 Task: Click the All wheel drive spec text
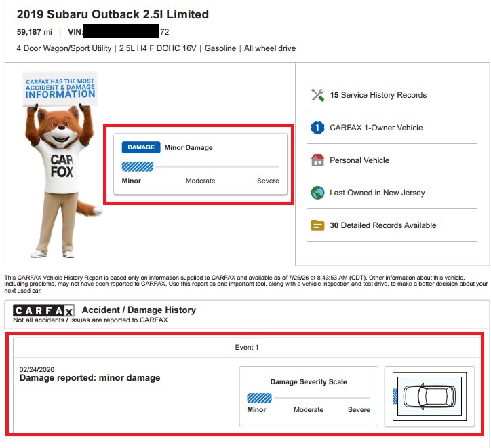(270, 48)
